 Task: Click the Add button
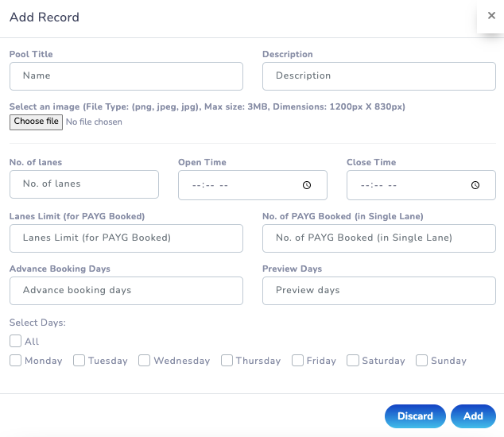click(473, 416)
